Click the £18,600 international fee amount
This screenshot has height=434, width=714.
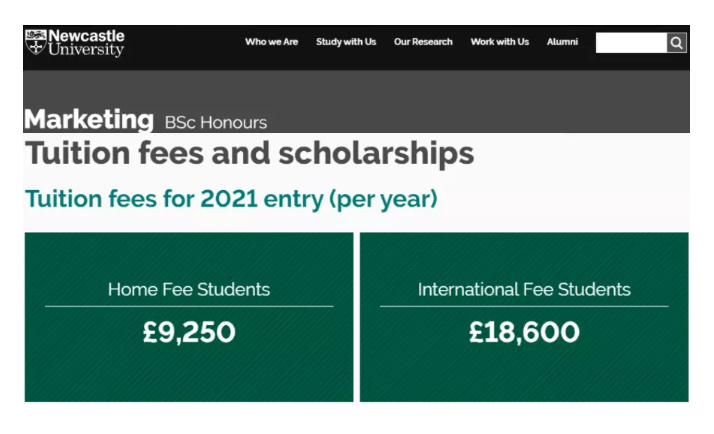click(524, 332)
